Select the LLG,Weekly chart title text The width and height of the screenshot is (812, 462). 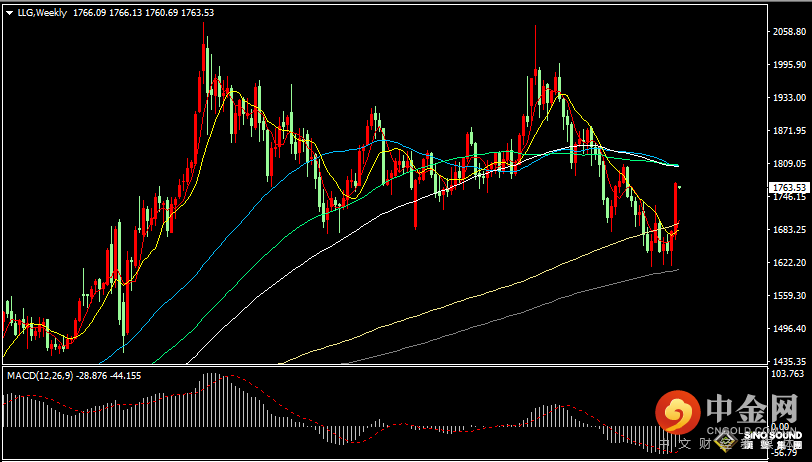click(x=42, y=13)
